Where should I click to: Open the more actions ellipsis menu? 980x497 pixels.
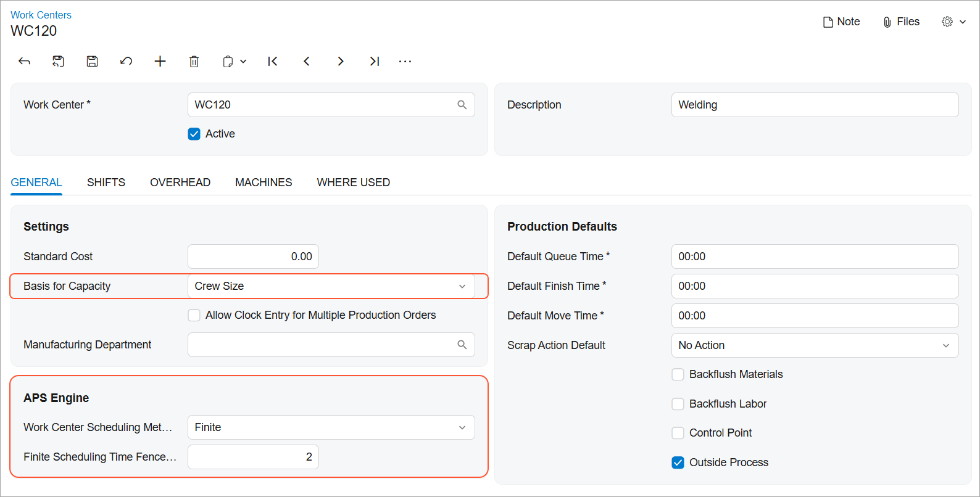point(405,61)
